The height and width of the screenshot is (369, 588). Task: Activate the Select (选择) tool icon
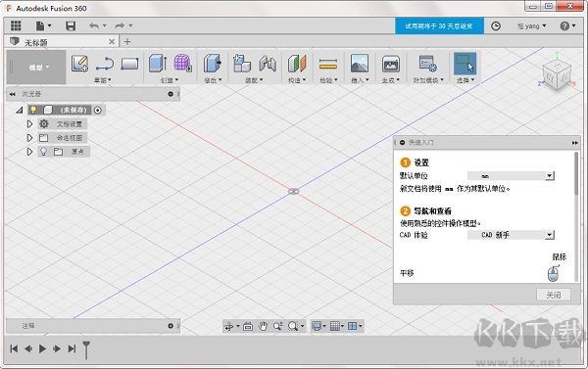(465, 63)
